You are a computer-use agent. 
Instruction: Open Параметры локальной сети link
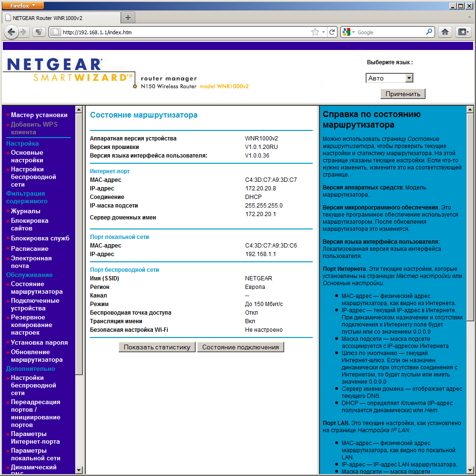(x=36, y=455)
